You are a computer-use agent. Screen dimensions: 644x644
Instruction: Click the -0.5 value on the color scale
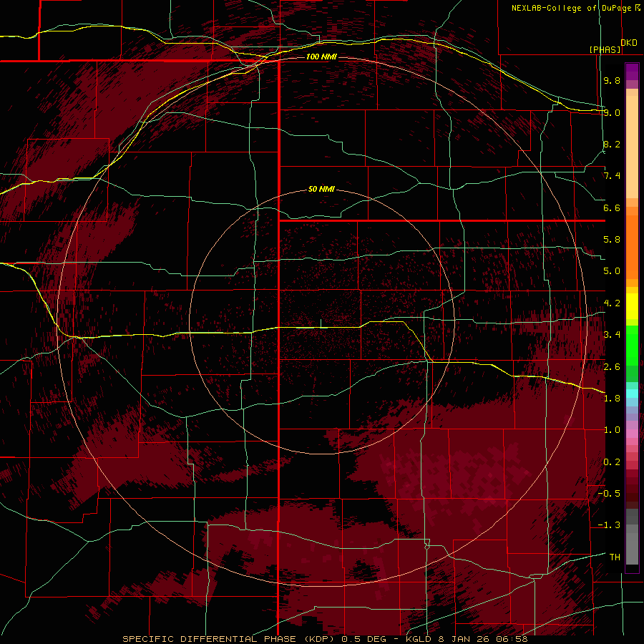tap(609, 494)
